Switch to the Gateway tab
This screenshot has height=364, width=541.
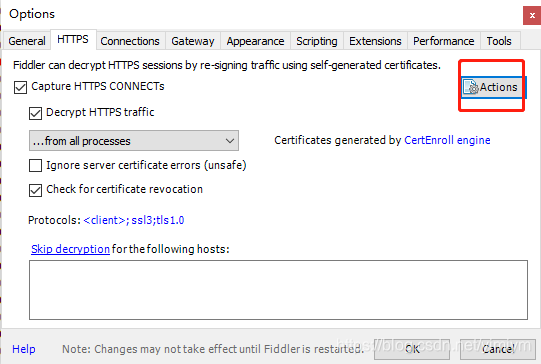193,41
